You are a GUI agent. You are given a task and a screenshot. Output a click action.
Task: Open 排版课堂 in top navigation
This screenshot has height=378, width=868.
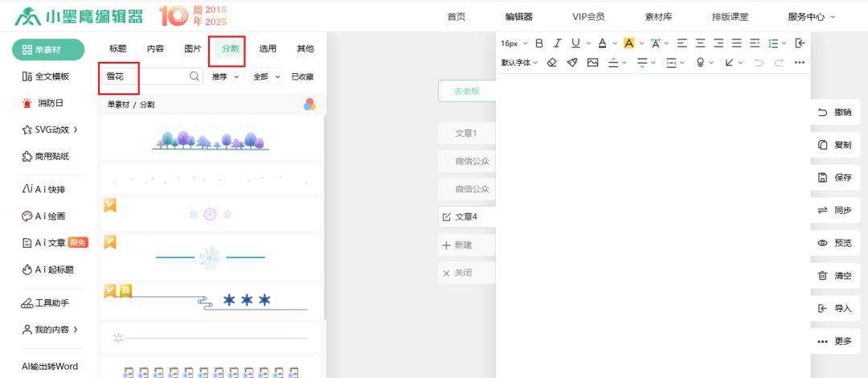pos(730,17)
